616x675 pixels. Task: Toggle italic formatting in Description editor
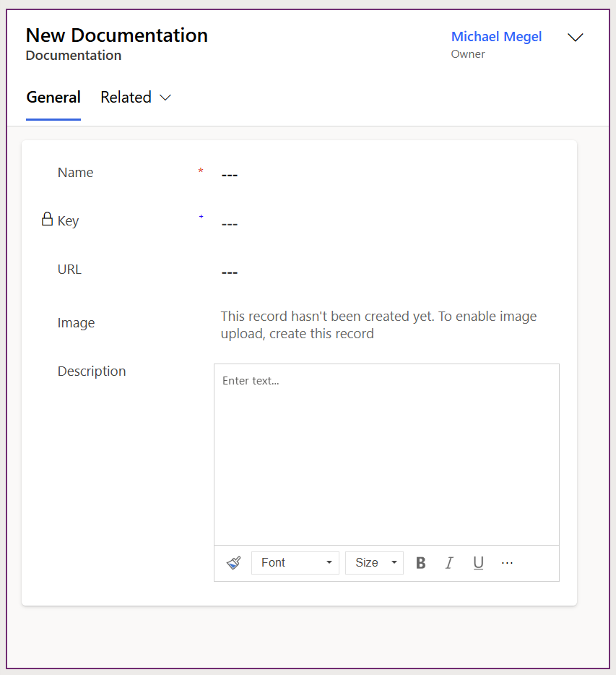449,563
